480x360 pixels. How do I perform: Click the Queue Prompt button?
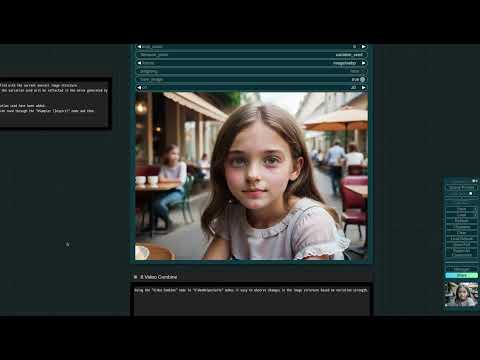pyautogui.click(x=461, y=188)
